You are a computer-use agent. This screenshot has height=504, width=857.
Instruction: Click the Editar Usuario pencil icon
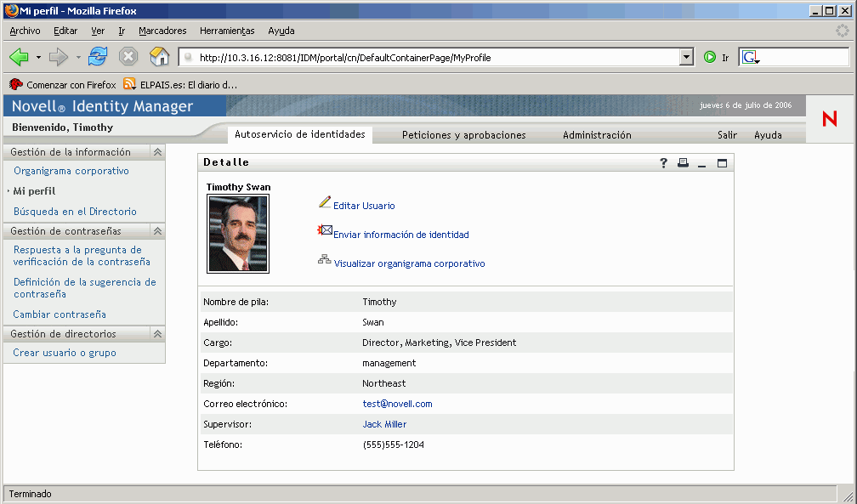point(325,202)
